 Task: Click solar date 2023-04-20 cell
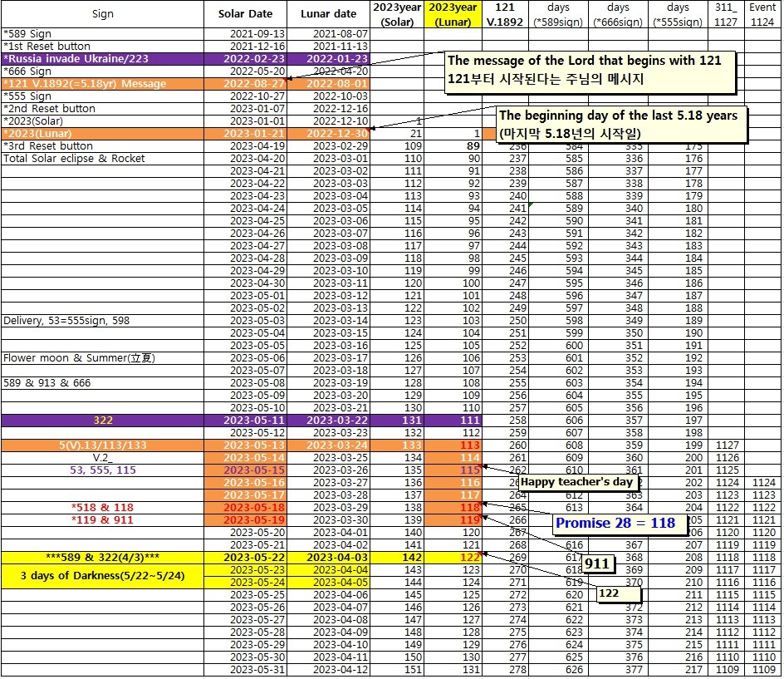(245, 159)
